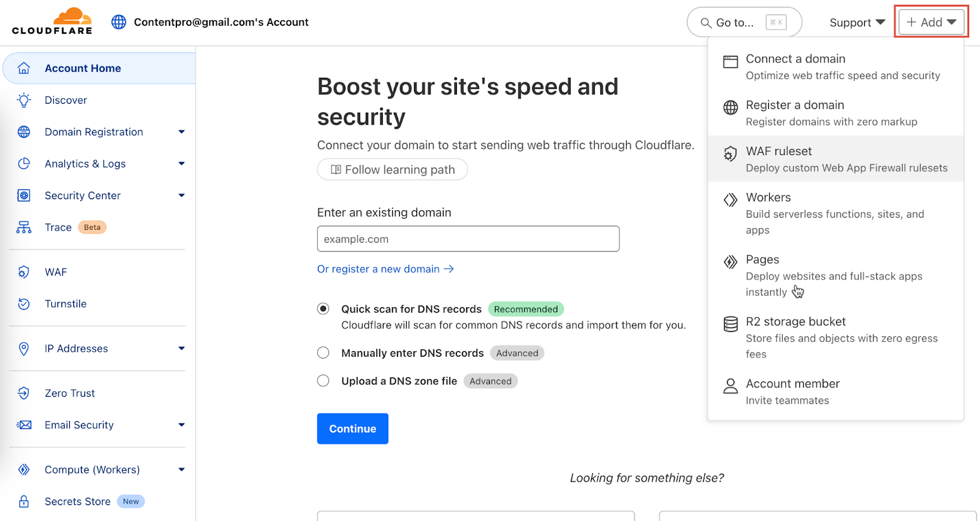Select Manually enter DNS records option
Screen dimensions: 980x521
(x=323, y=353)
